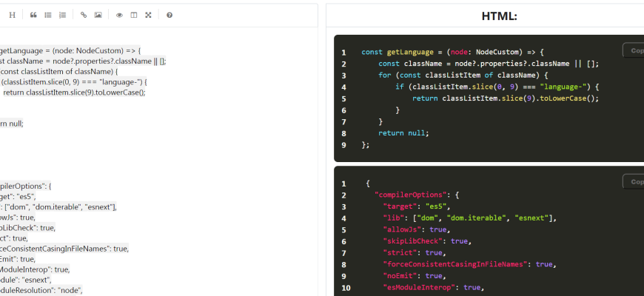
Task: Insert an image using the picture icon
Action: (98, 15)
